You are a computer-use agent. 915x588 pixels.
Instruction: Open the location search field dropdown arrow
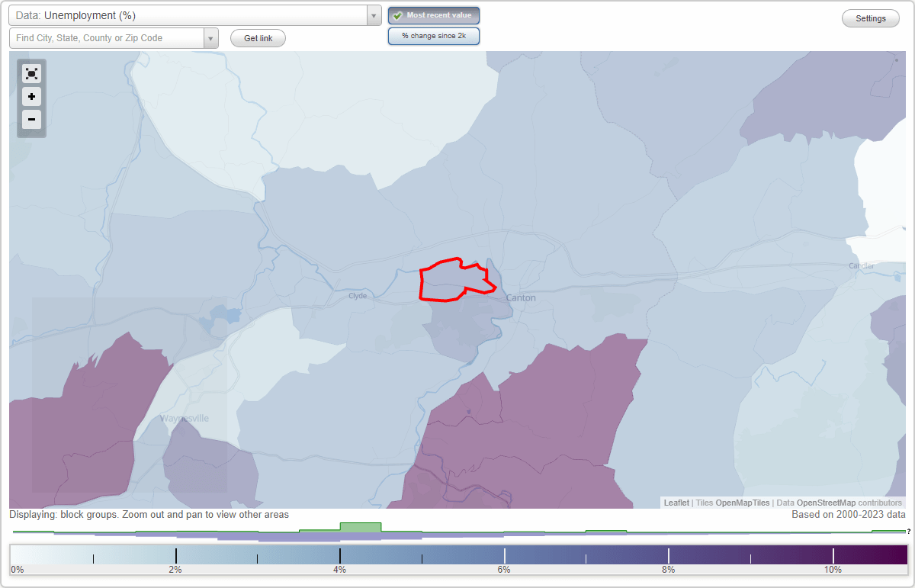coord(211,37)
